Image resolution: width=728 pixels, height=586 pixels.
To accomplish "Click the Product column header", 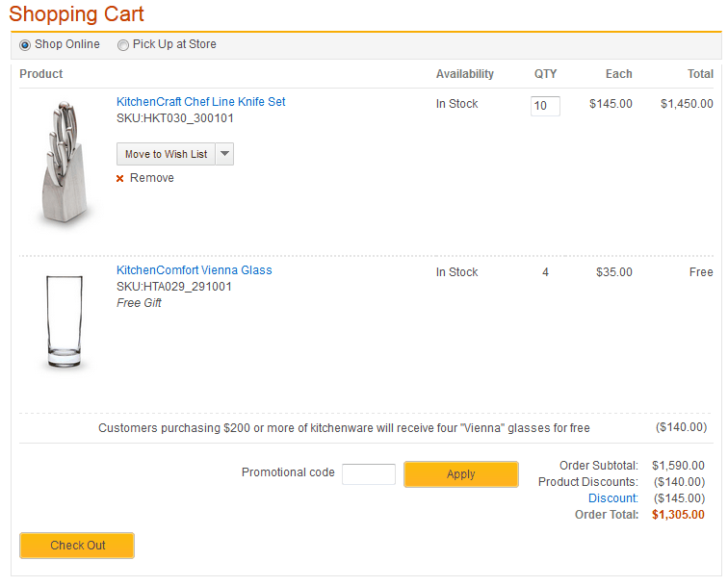I will pyautogui.click(x=41, y=74).
